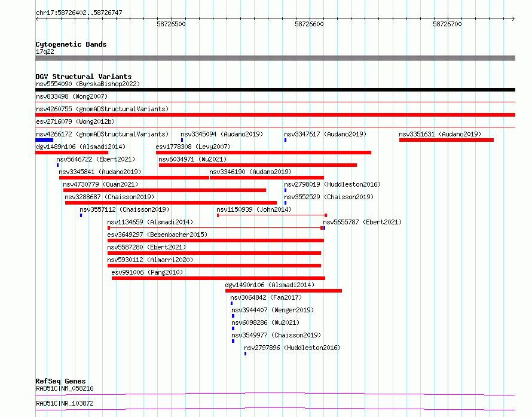Click the ruler's left arrow end

37,19
